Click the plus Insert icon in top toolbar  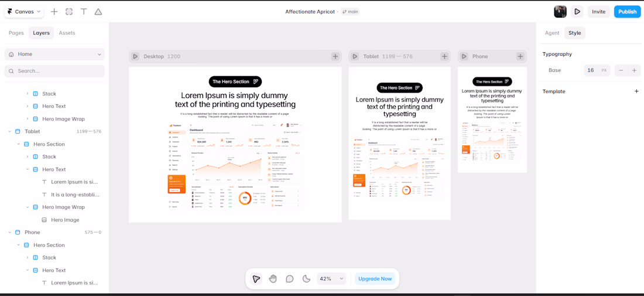point(54,12)
